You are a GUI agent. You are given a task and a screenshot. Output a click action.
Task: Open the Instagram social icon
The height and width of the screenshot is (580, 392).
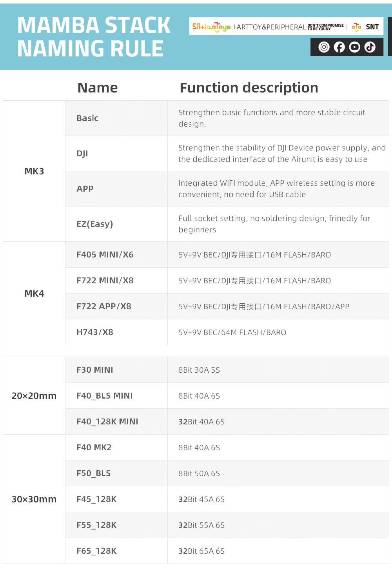tap(324, 47)
